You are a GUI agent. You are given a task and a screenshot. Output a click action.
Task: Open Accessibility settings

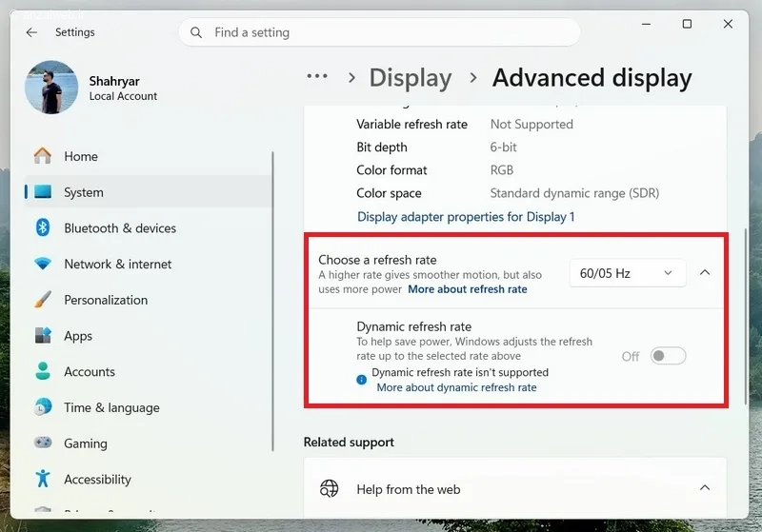[x=149, y=480]
